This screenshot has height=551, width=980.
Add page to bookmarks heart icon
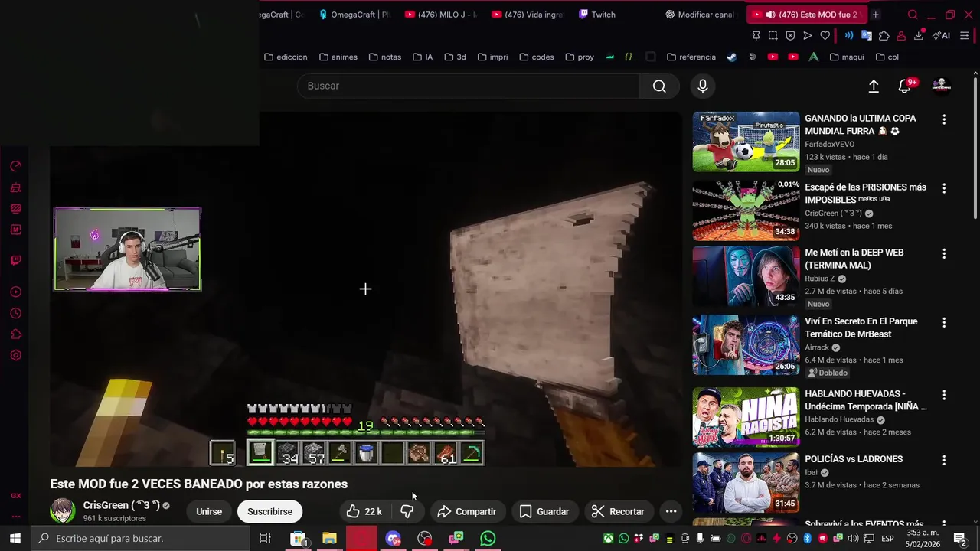coord(825,35)
